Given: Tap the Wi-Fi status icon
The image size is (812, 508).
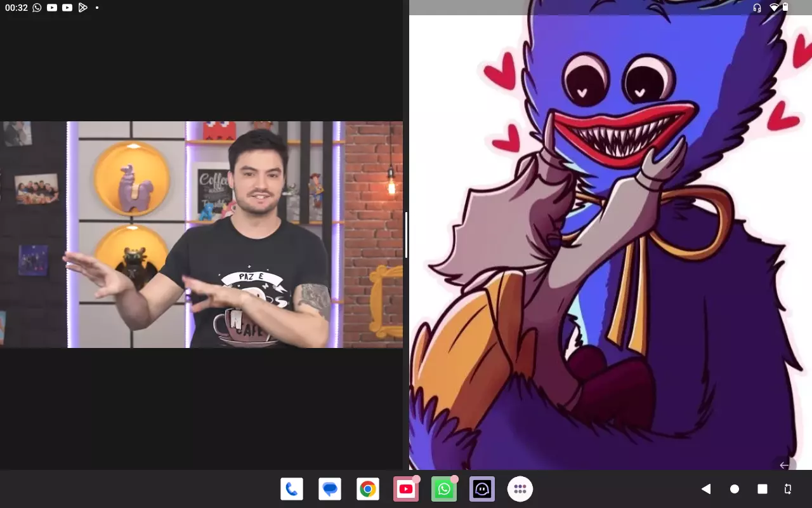Looking at the screenshot, I should pyautogui.click(x=774, y=8).
